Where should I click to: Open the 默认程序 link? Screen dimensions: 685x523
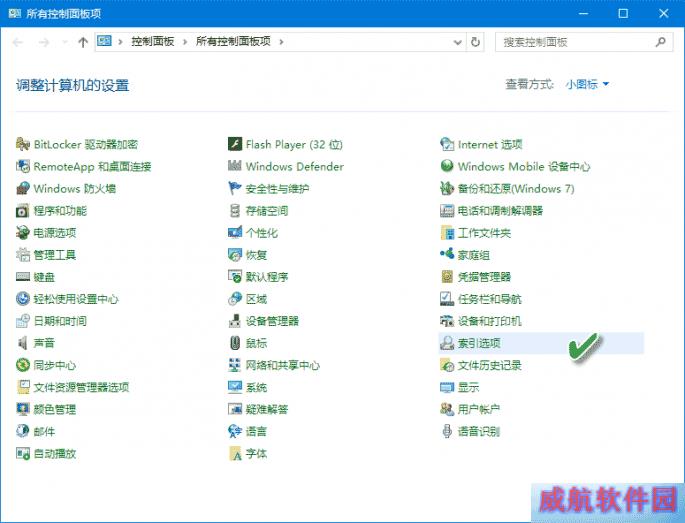tap(267, 277)
